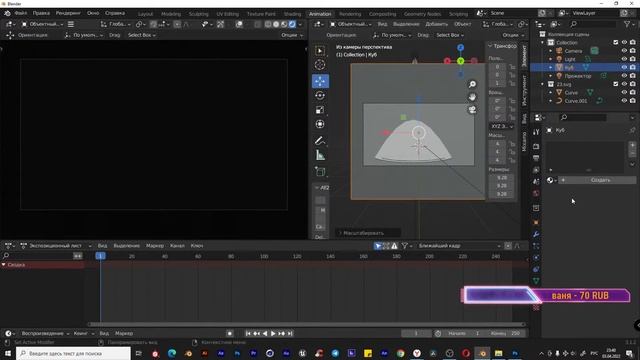Uncheck the Collection exclude checkbox
640x360 pixels.
616,42
